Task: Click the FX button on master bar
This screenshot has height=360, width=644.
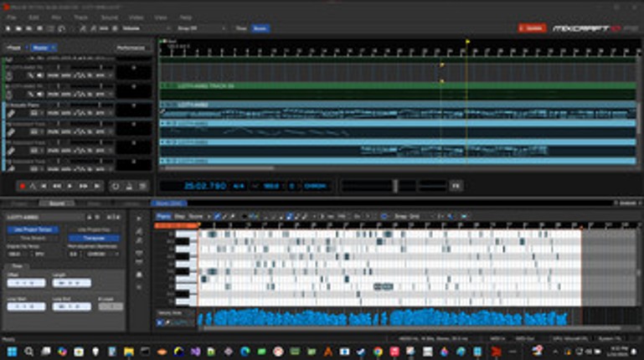Action: [456, 185]
